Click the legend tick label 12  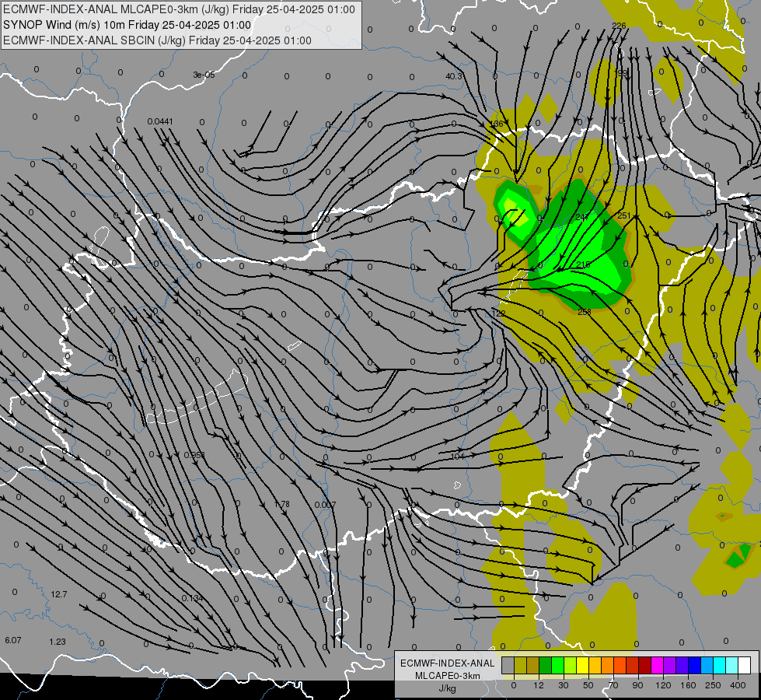538,685
